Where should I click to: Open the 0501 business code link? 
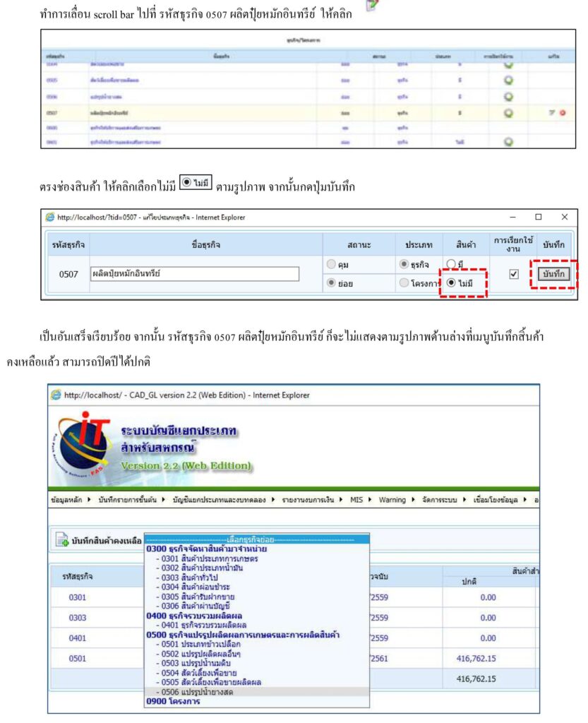(x=78, y=659)
